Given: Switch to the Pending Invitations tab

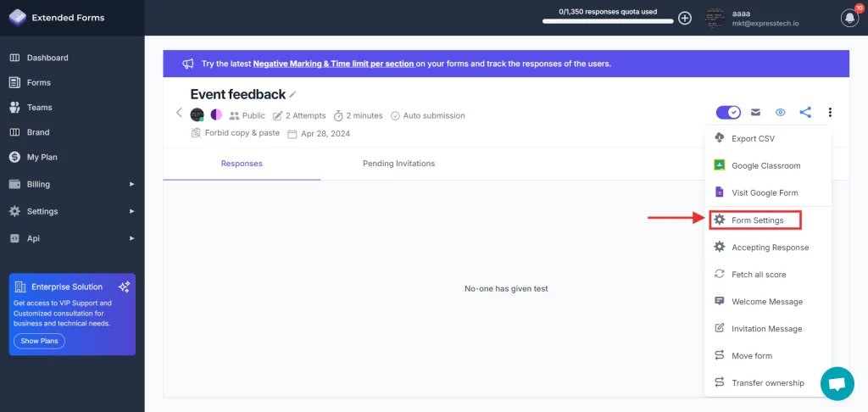Looking at the screenshot, I should pyautogui.click(x=398, y=164).
